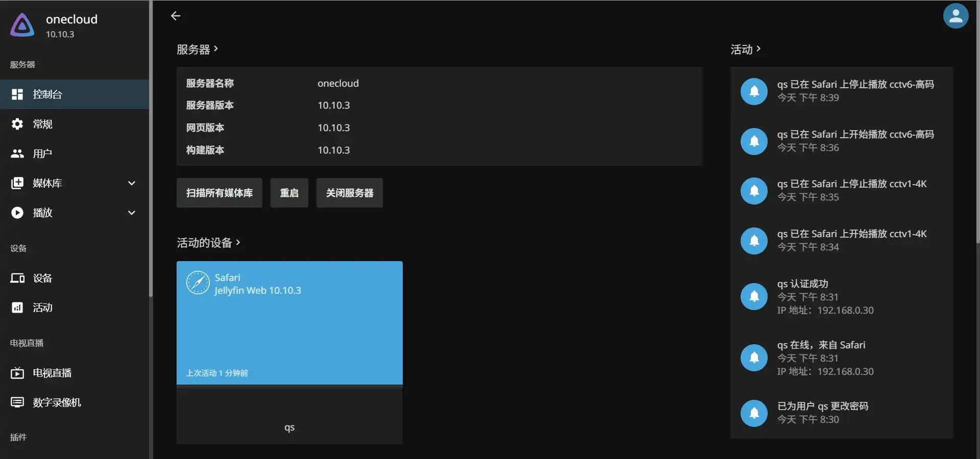Click the TV icon beside 电视直播
This screenshot has width=980, height=459.
(x=17, y=373)
